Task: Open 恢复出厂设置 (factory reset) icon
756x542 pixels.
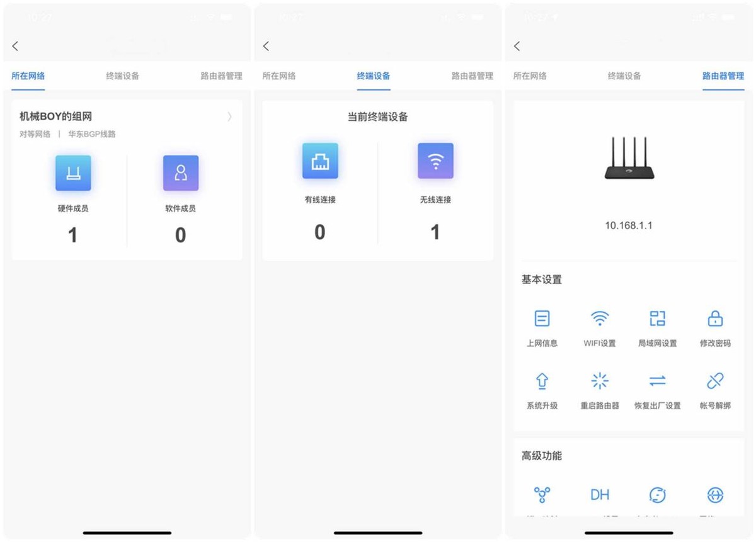Action: (x=657, y=380)
